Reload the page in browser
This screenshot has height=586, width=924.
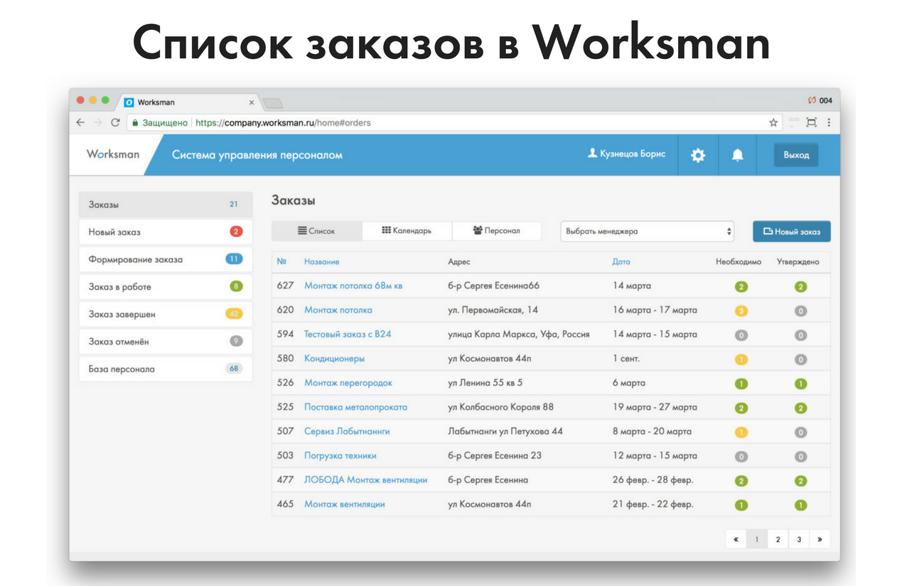[x=115, y=122]
